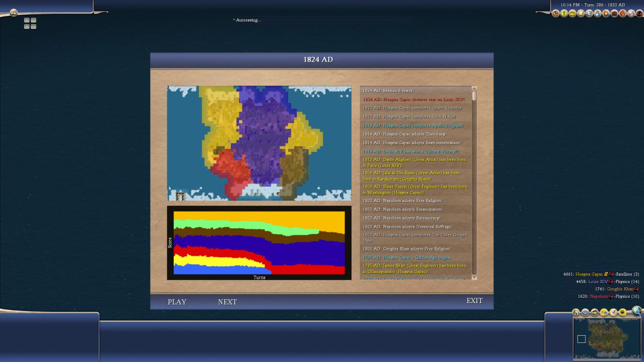Open the Info graph chart icon
This screenshot has height=362, width=644.
pos(631,13)
